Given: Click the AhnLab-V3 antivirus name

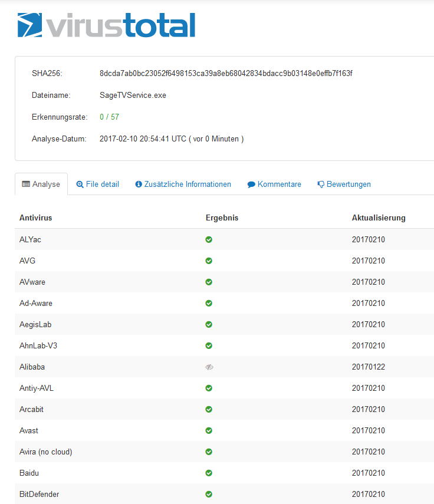Looking at the screenshot, I should tap(38, 345).
